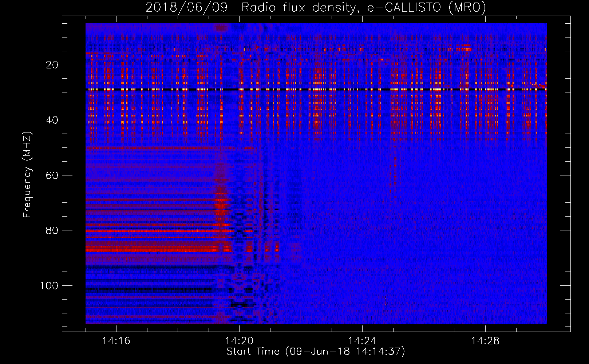Click the 14:20 time tick label

coord(239,341)
